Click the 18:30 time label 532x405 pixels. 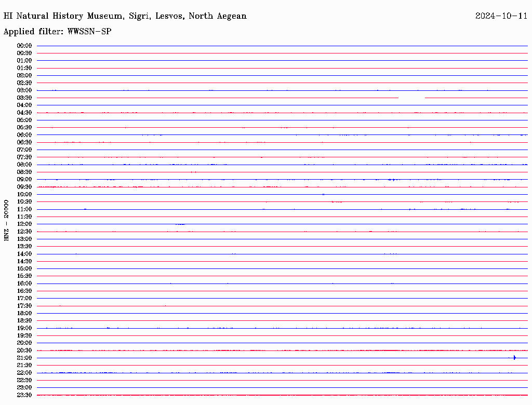pyautogui.click(x=24, y=320)
